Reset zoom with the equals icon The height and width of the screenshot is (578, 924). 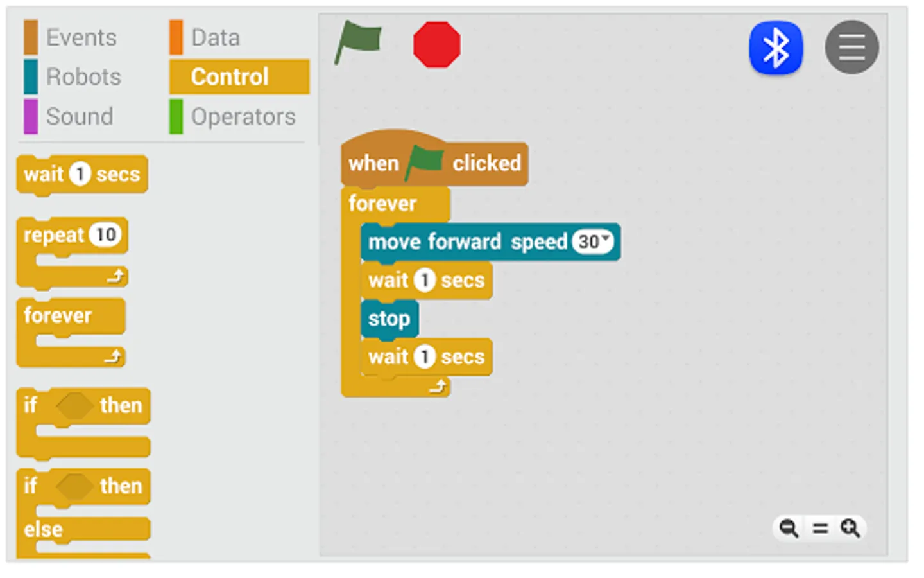[x=820, y=528]
